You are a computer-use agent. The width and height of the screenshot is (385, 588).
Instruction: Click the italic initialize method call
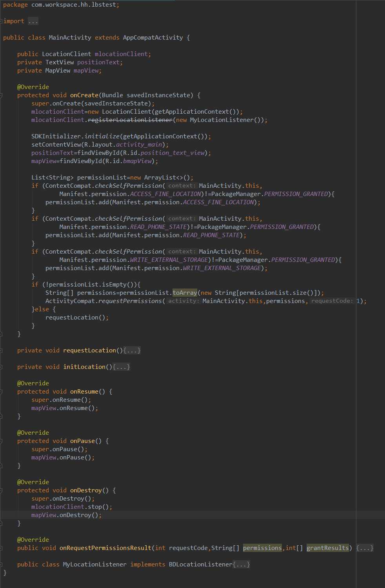pos(102,136)
